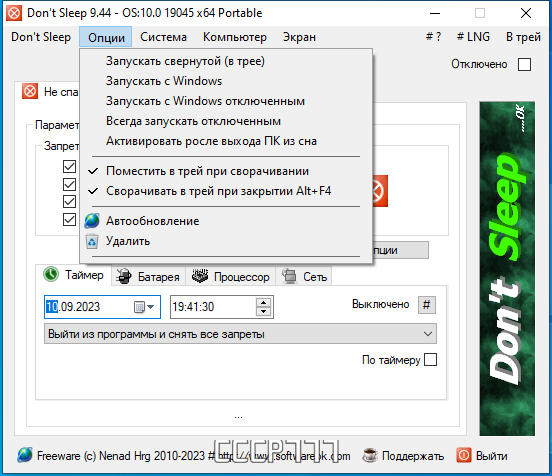Click the red power icon beside Выйти
This screenshot has width=552, height=476.
(x=464, y=455)
